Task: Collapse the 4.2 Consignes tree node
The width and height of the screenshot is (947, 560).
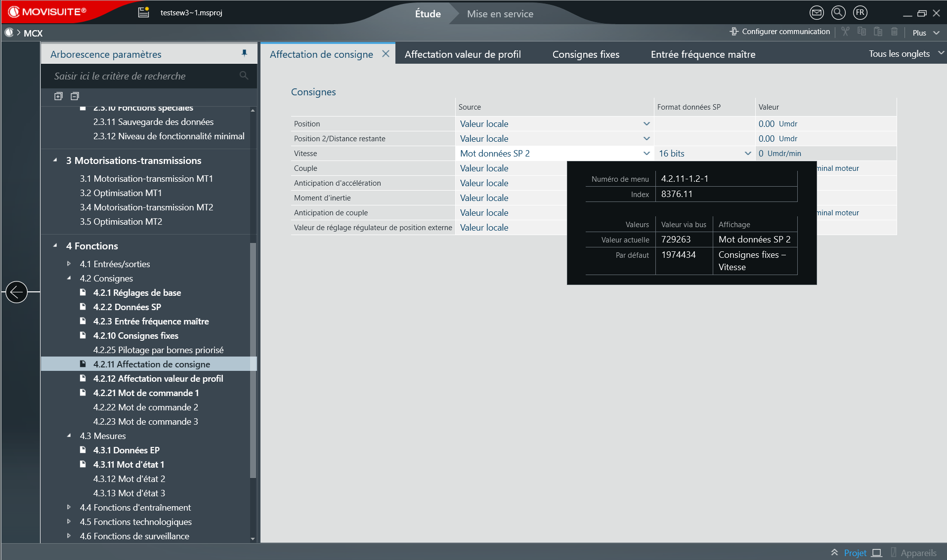Action: click(69, 278)
